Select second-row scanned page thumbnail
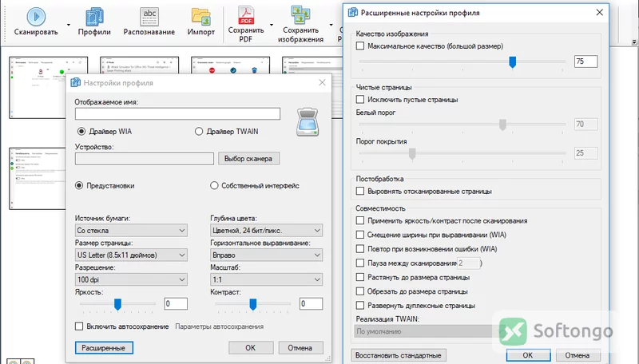The height and width of the screenshot is (364, 639). click(x=38, y=179)
